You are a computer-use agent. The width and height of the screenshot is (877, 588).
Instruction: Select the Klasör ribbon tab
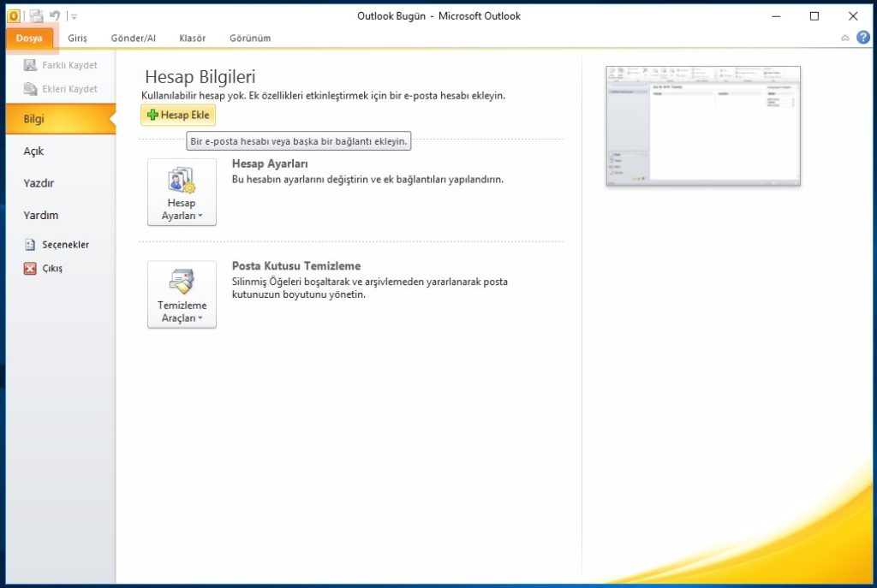(x=193, y=38)
